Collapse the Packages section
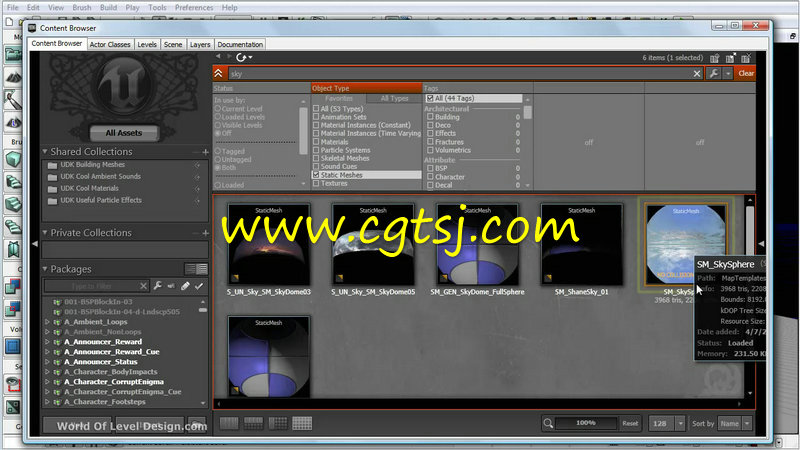Image resolution: width=800 pixels, height=450 pixels. tap(45, 269)
